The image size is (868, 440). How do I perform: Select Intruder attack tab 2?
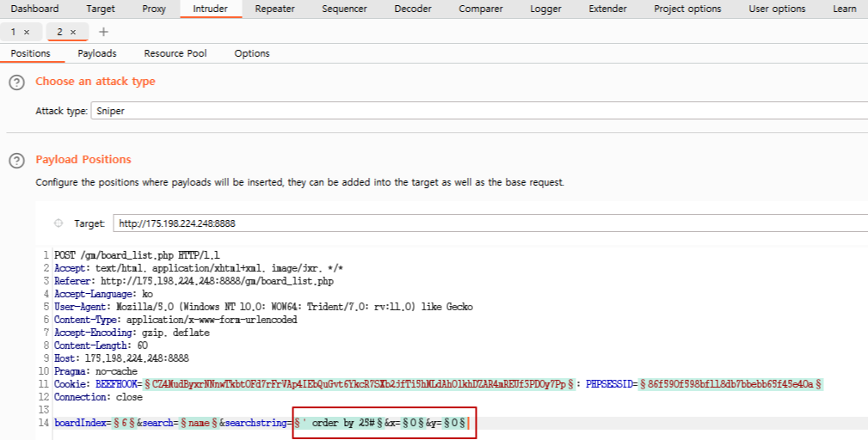click(59, 32)
